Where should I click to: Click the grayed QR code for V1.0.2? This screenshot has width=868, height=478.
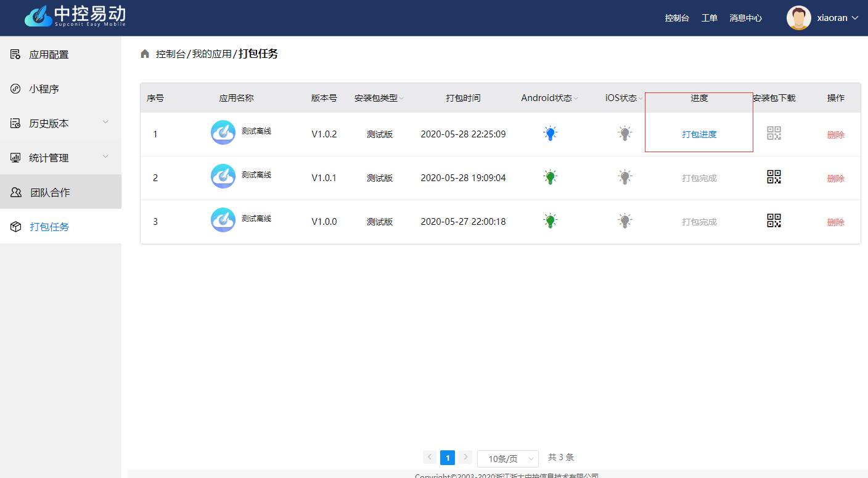pos(774,133)
